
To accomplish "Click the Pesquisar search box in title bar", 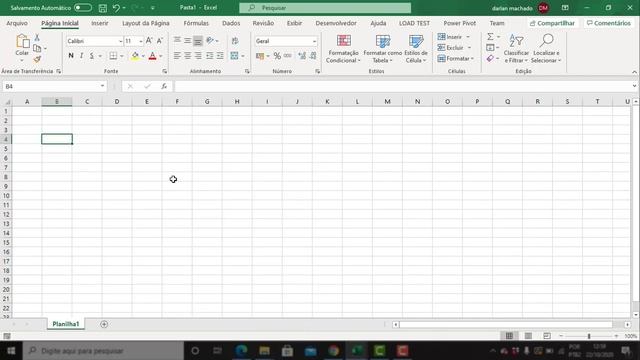I will click(325, 8).
